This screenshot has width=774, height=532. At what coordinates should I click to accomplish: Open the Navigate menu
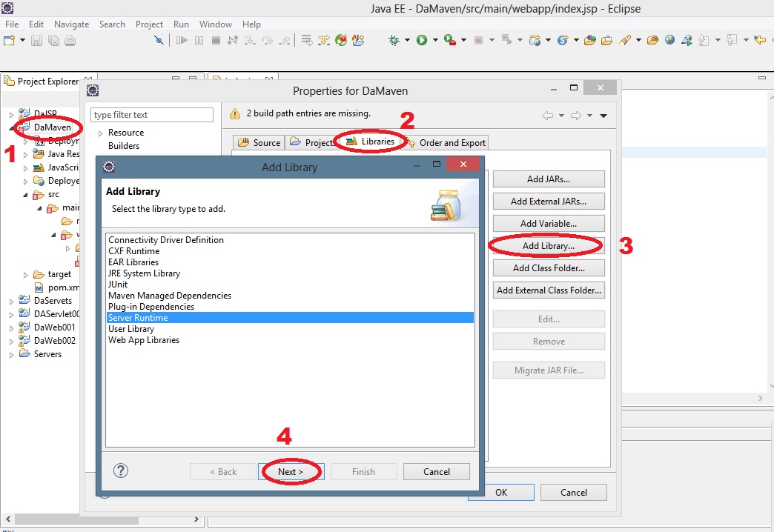click(x=71, y=24)
